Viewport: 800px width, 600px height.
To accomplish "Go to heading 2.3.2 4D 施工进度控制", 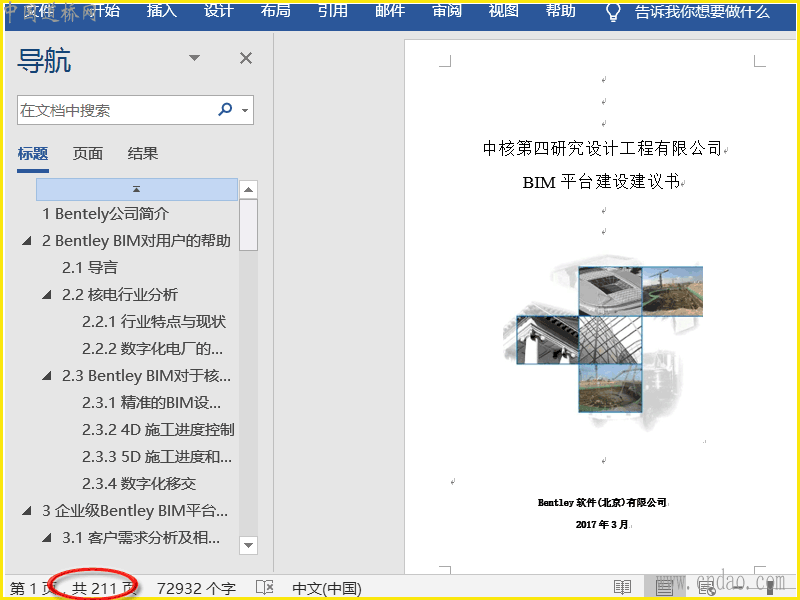I will click(158, 430).
